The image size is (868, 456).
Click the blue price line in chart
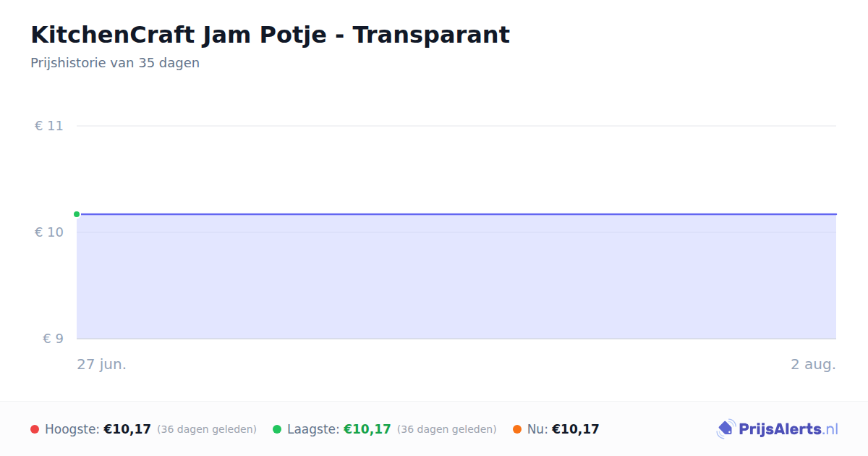click(456, 214)
